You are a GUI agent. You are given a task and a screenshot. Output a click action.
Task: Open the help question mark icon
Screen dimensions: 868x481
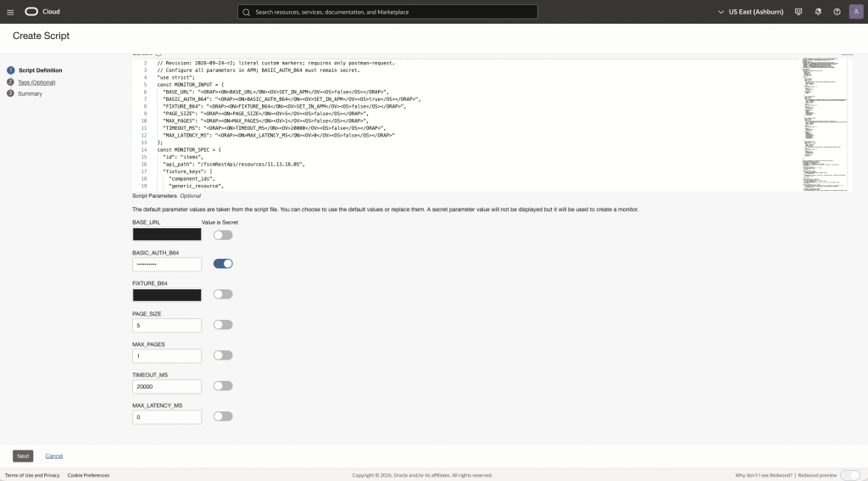click(837, 12)
